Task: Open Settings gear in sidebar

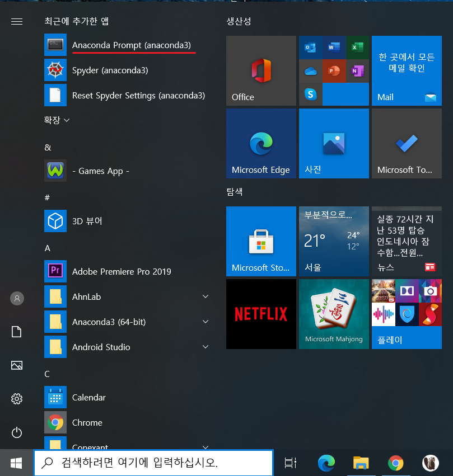Action: click(17, 399)
